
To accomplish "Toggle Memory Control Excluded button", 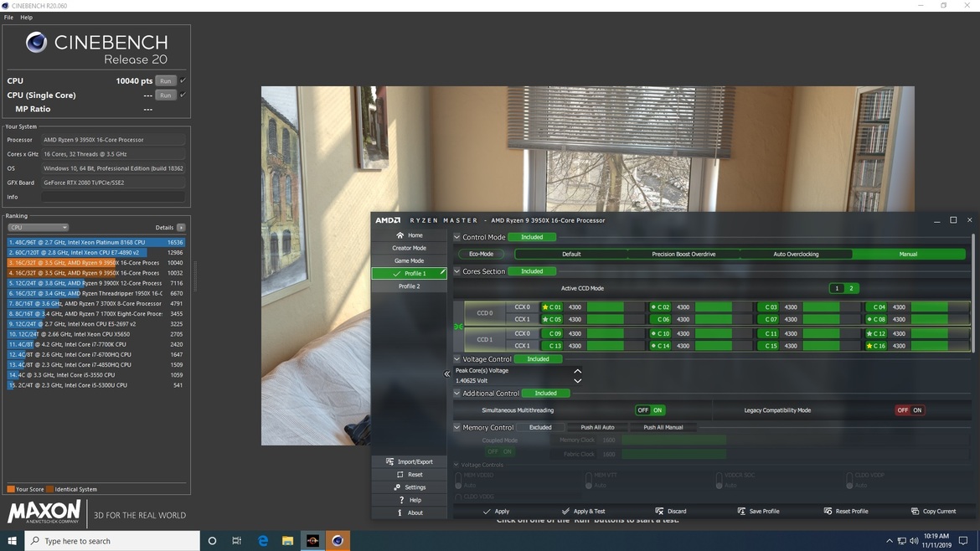I will coord(540,427).
